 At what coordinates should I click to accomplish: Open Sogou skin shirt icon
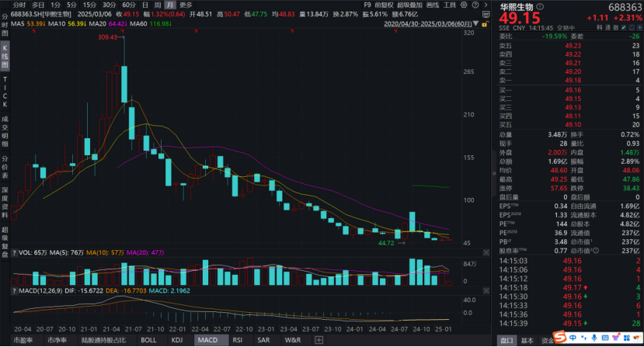pyautogui.click(x=616, y=338)
